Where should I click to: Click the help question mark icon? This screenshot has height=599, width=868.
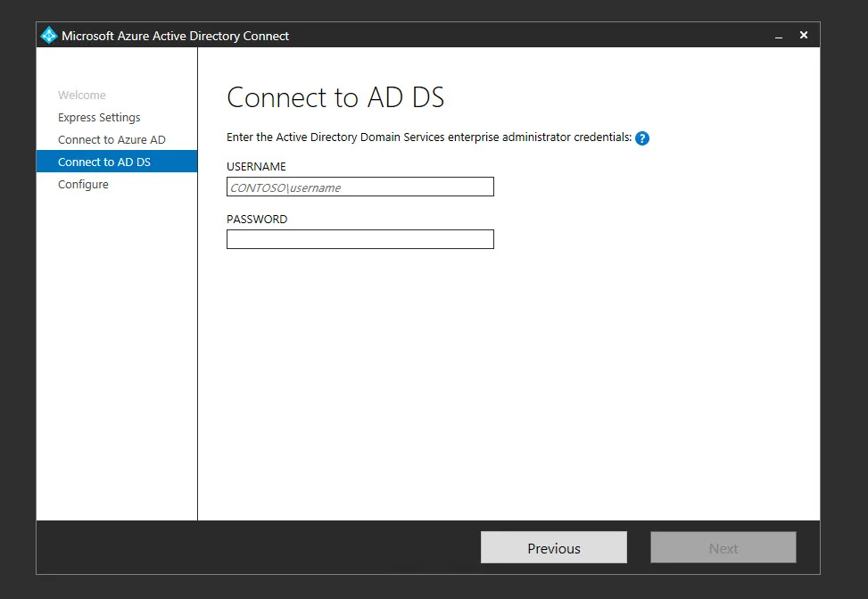642,138
